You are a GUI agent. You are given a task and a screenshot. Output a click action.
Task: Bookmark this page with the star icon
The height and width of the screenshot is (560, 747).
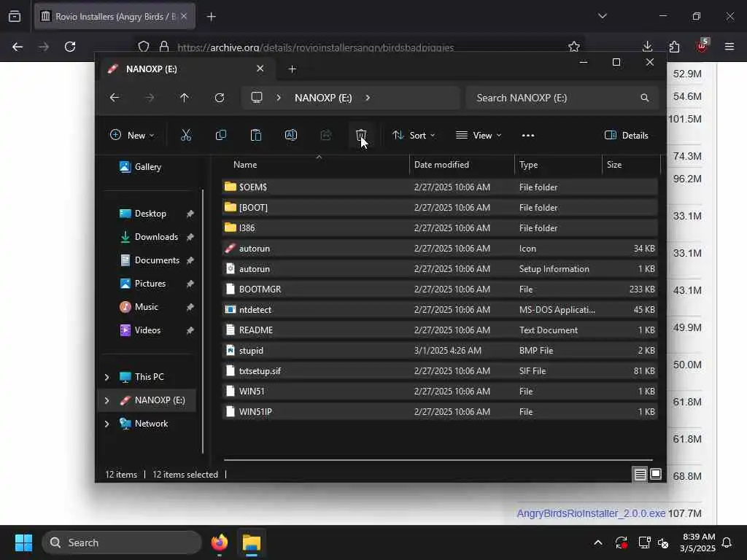point(574,47)
